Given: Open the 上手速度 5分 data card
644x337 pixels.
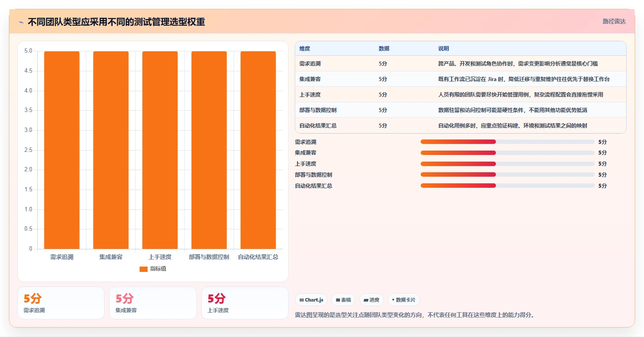Looking at the screenshot, I should pos(245,303).
